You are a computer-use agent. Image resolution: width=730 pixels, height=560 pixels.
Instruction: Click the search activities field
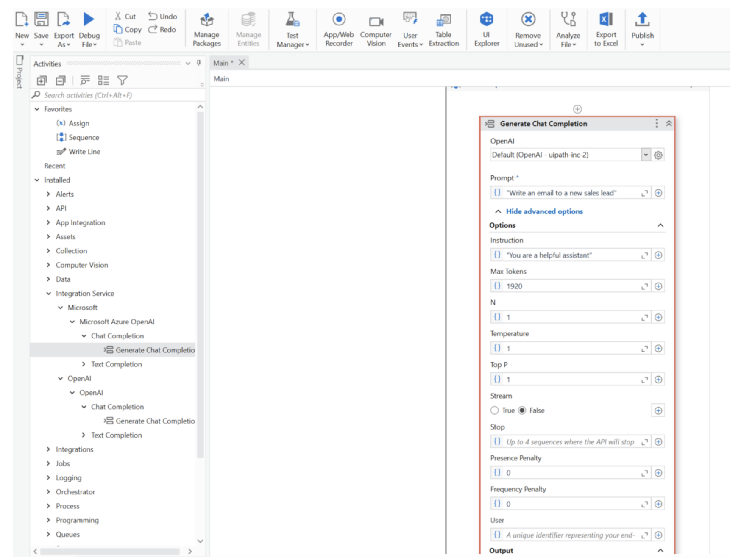tap(117, 95)
